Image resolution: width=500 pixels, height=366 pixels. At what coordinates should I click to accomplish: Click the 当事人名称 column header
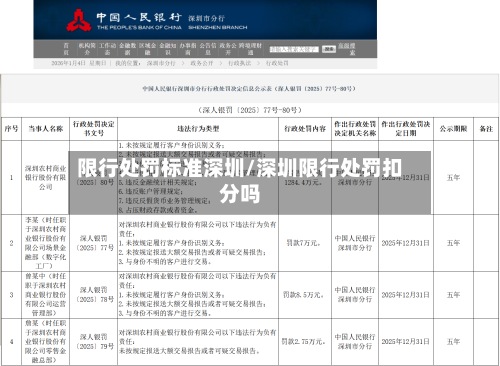tap(46, 129)
